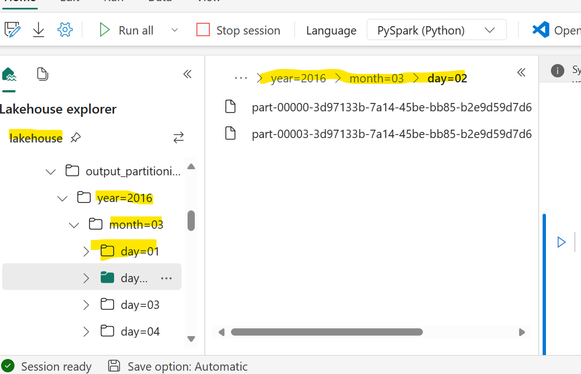Run the cell with the play icon
The image size is (581, 374).
click(561, 242)
